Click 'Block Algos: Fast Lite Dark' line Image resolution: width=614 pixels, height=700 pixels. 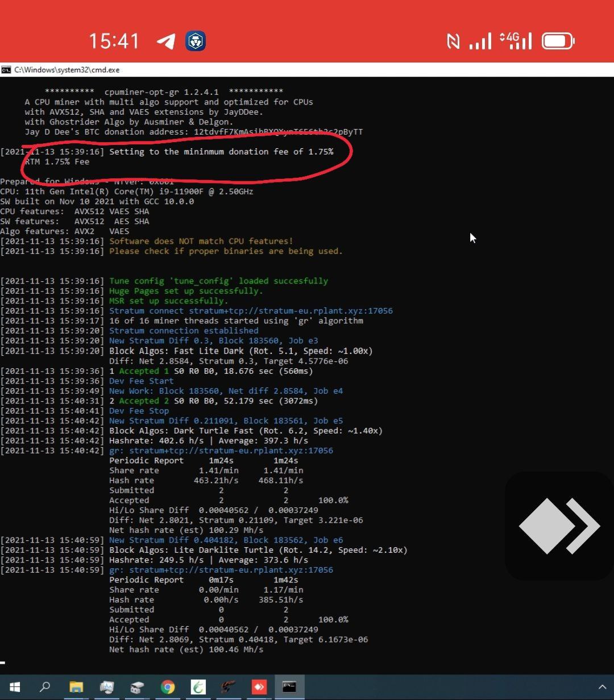coord(186,351)
